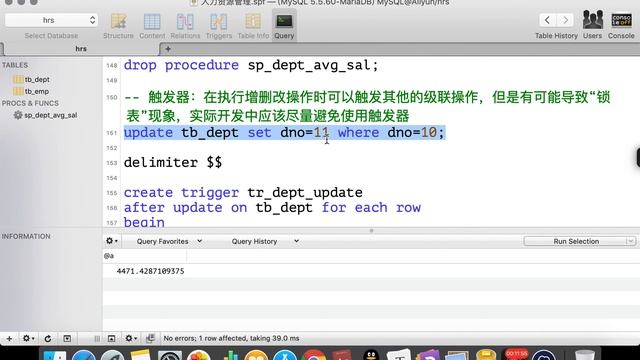Click the 'after update on tb_dept' line
The image size is (640, 360).
[x=272, y=208]
